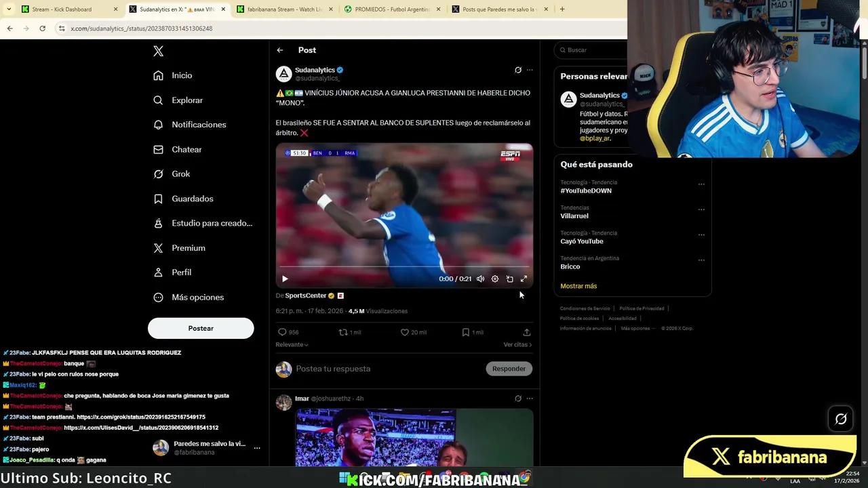
Task: Open video settings gear
Action: pos(495,279)
